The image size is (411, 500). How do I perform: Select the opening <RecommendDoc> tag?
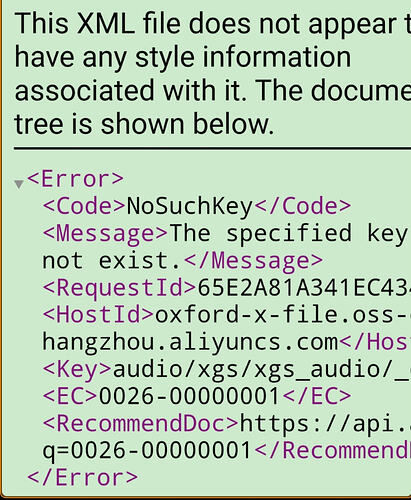tap(141, 424)
